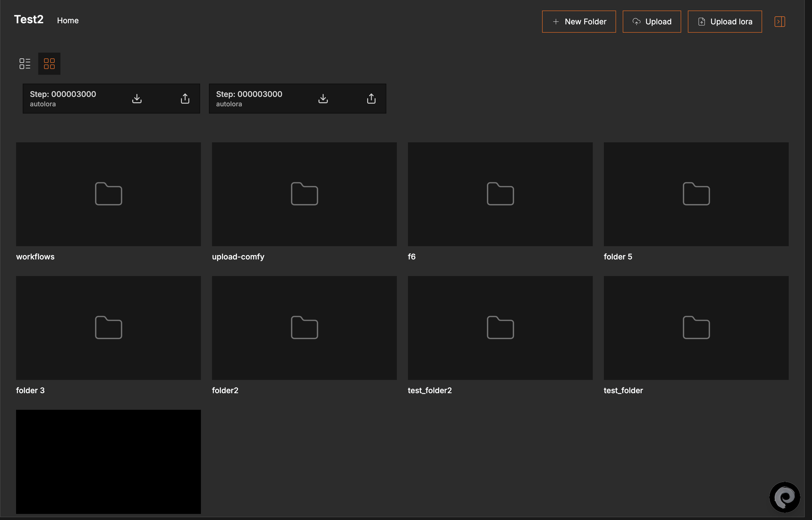Switch to list view layout
Image resolution: width=812 pixels, height=520 pixels.
point(25,63)
